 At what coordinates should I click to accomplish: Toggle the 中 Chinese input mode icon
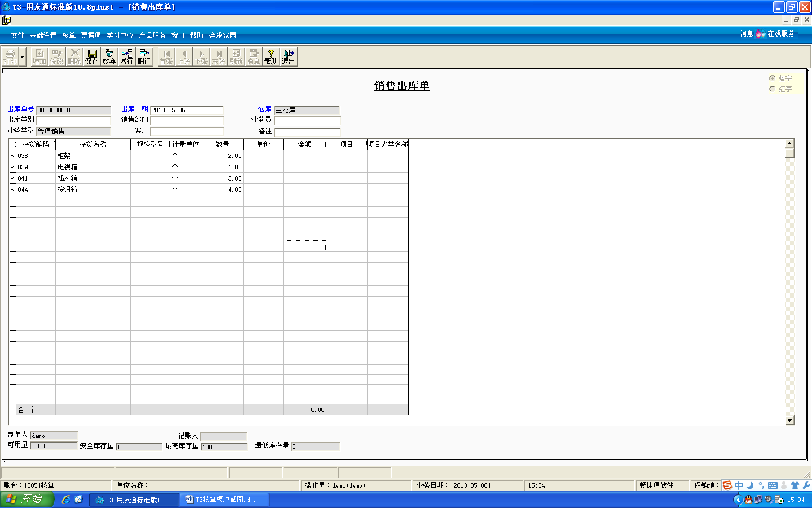(x=739, y=485)
